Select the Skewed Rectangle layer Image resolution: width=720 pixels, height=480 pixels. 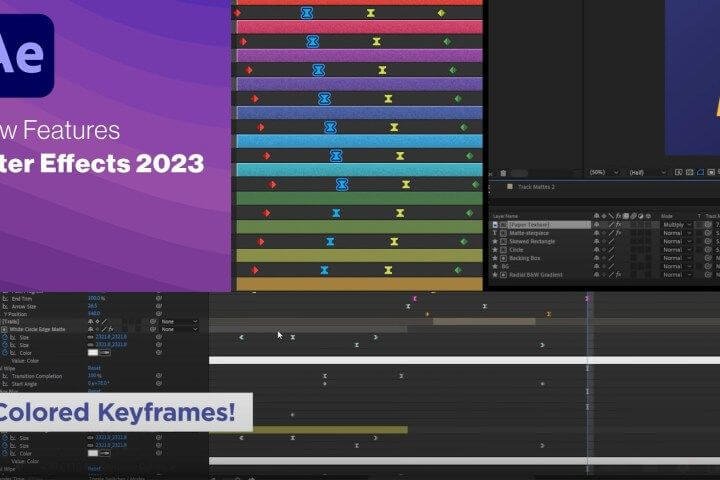click(532, 241)
